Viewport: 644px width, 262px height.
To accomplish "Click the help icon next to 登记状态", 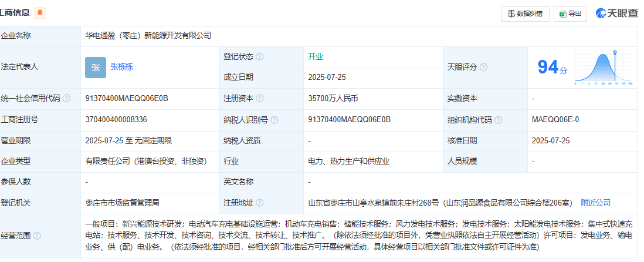I will click(259, 57).
